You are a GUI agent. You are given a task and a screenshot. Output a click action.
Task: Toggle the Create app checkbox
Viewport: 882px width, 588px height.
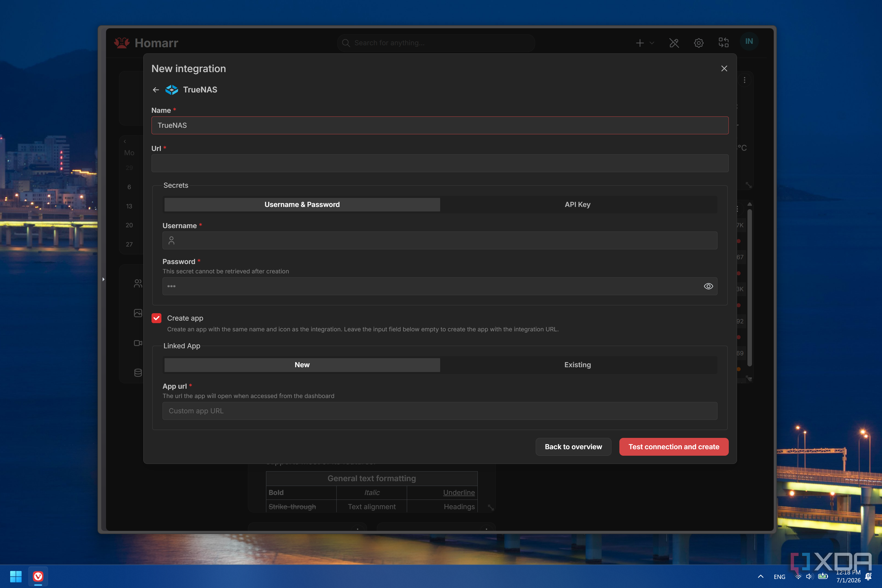pyautogui.click(x=156, y=318)
